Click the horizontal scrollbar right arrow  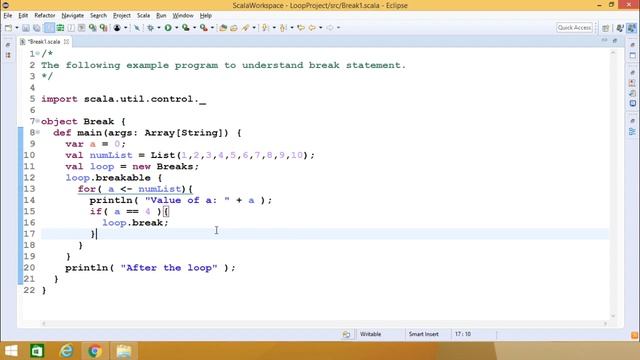[605, 324]
